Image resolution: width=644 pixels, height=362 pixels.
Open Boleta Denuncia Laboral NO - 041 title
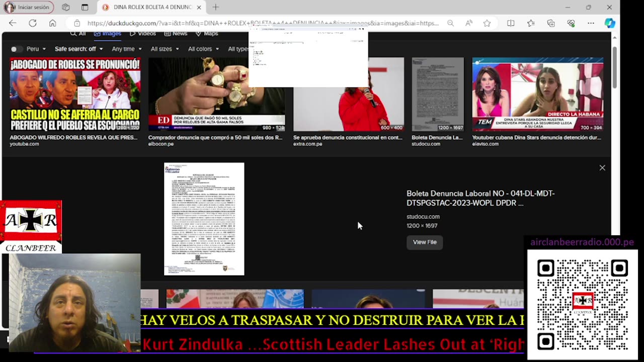click(480, 198)
